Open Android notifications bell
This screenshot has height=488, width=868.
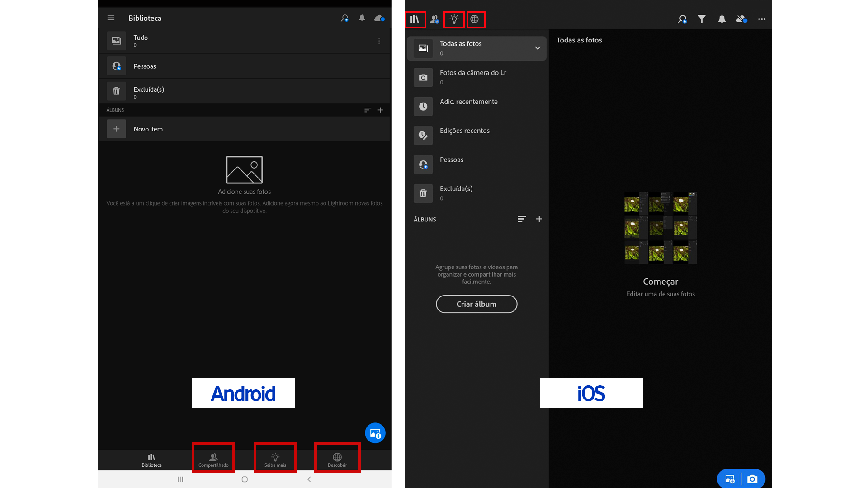coord(362,18)
